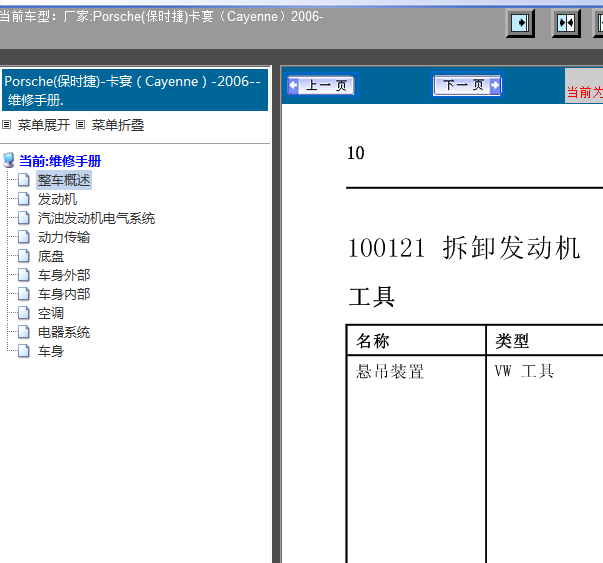Open 电器系统 tree item
The image size is (603, 563).
(x=64, y=332)
